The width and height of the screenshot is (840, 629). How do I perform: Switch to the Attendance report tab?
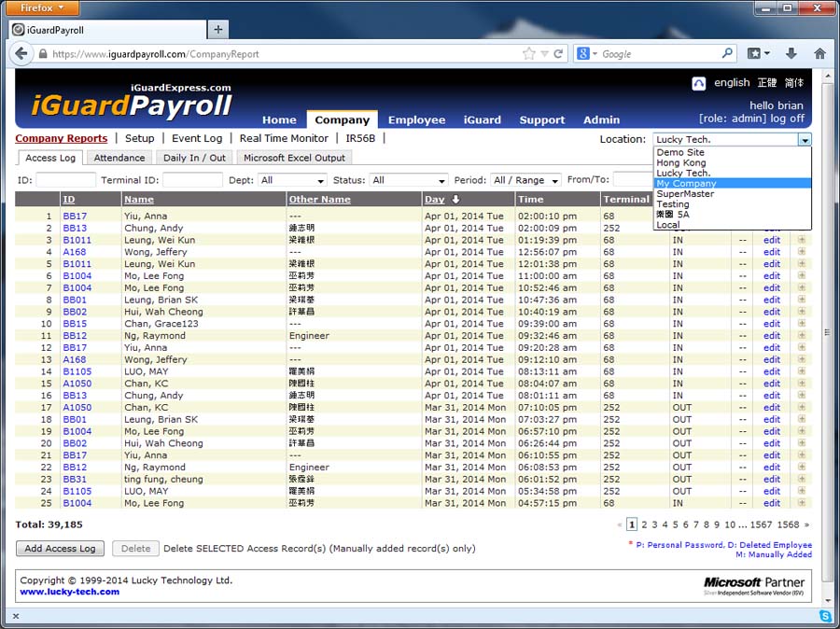119,158
